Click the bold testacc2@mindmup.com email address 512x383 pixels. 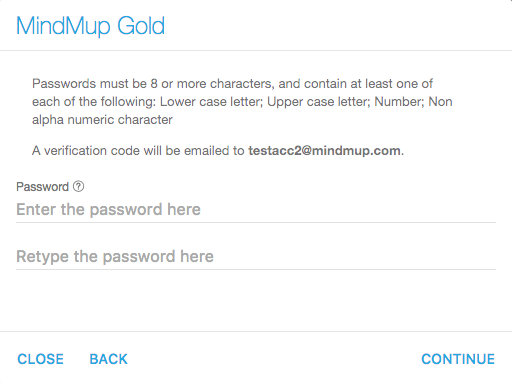[x=324, y=151]
